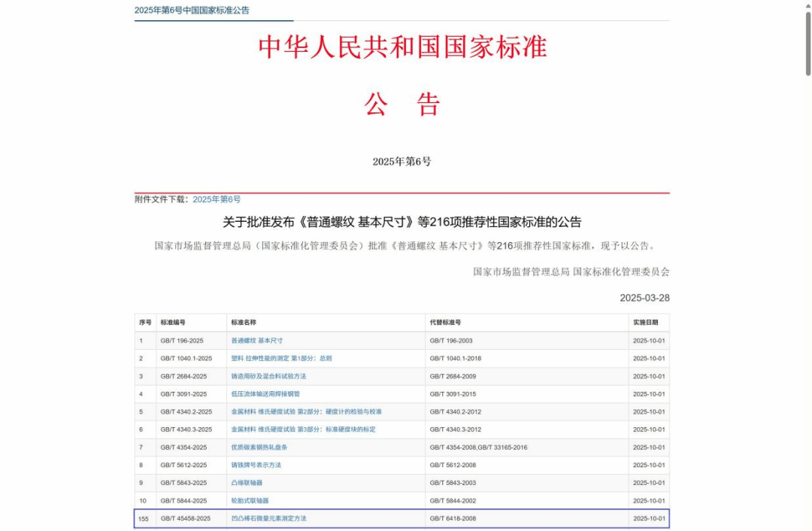
Task: Click the 实施日期 column header
Action: [645, 323]
